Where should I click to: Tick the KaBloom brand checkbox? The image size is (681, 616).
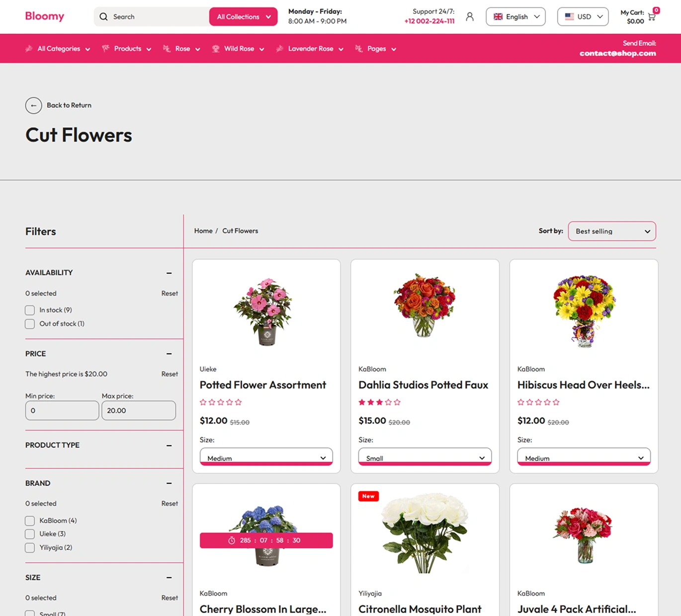click(x=30, y=521)
